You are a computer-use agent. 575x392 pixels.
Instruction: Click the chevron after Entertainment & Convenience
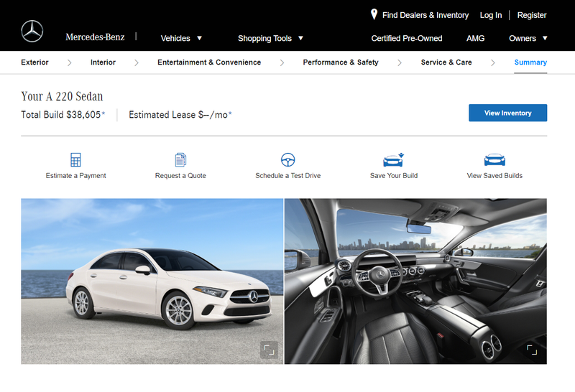pyautogui.click(x=282, y=62)
